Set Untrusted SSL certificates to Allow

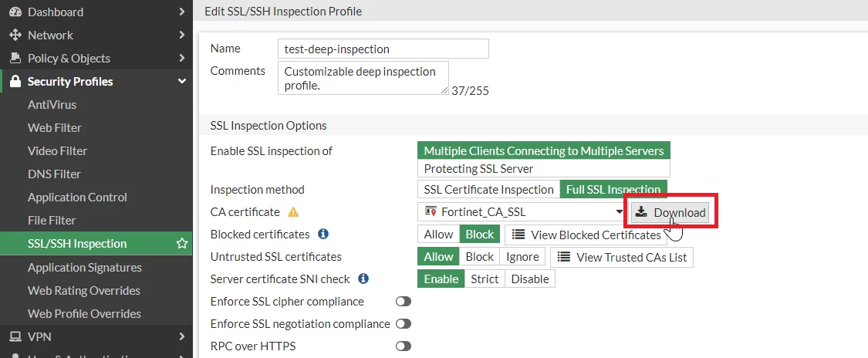(x=438, y=257)
